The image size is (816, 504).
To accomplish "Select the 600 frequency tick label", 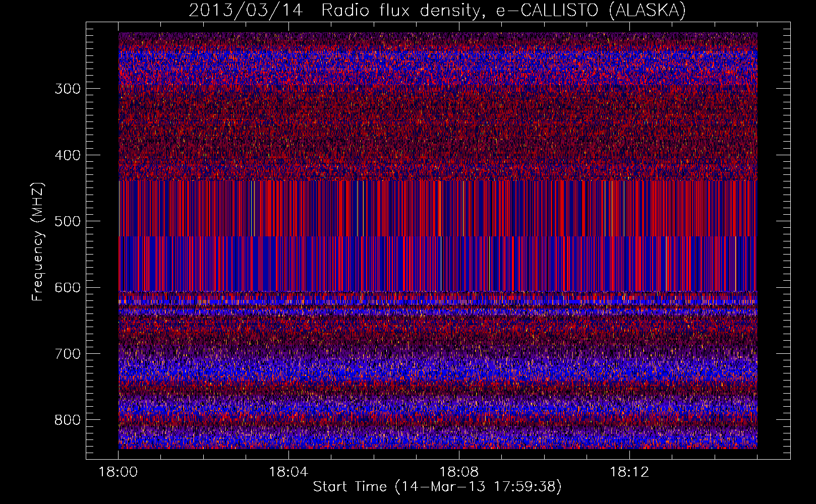I will coord(68,287).
